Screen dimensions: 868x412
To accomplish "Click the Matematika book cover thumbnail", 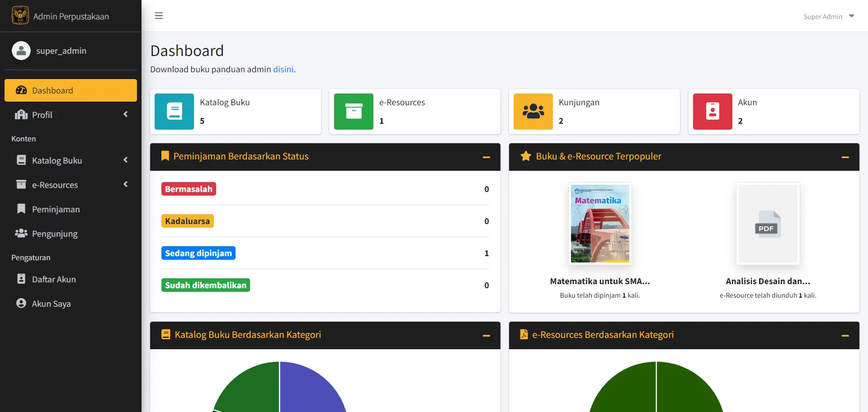I will tap(599, 224).
